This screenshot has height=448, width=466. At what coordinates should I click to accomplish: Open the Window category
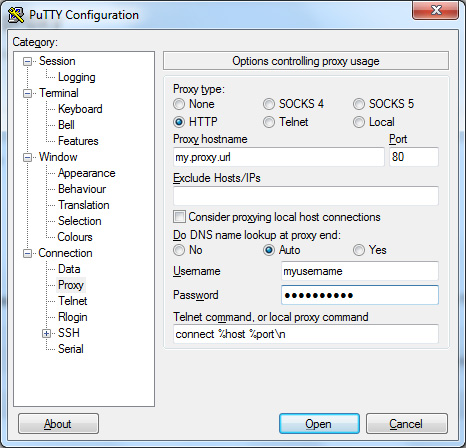(x=58, y=157)
